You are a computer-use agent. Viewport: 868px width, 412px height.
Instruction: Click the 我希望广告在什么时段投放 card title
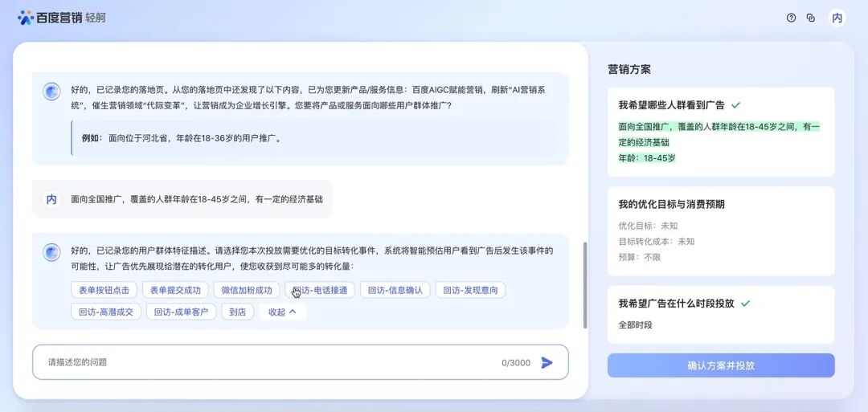pyautogui.click(x=677, y=303)
